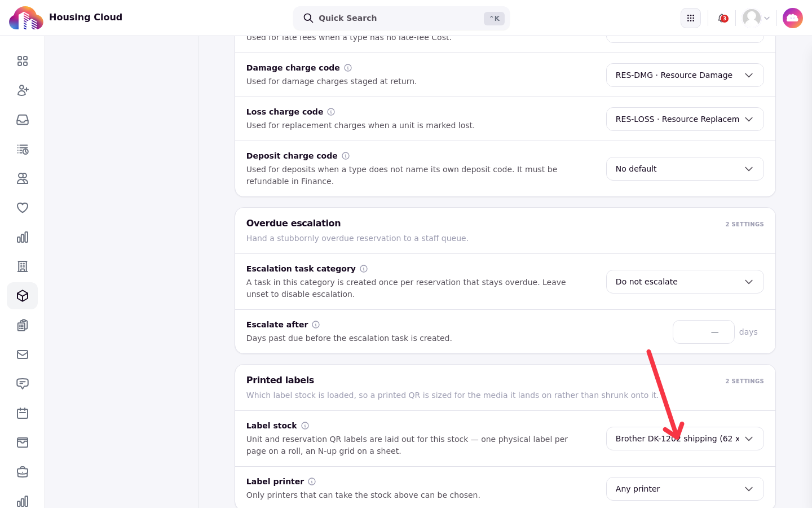Image resolution: width=812 pixels, height=508 pixels.
Task: Show info for Escalate after
Action: point(316,325)
